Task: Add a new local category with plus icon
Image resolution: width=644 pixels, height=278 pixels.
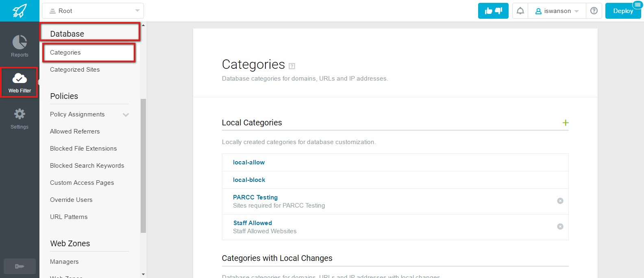Action: (x=565, y=123)
